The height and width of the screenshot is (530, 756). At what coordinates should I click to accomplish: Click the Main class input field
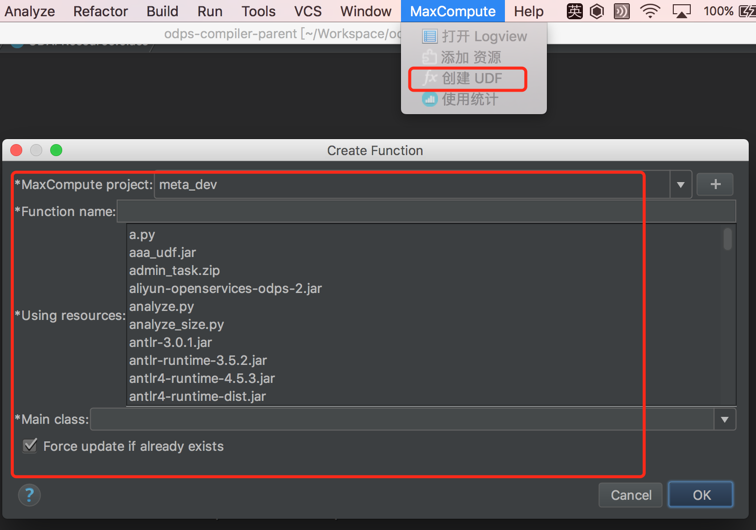(402, 420)
